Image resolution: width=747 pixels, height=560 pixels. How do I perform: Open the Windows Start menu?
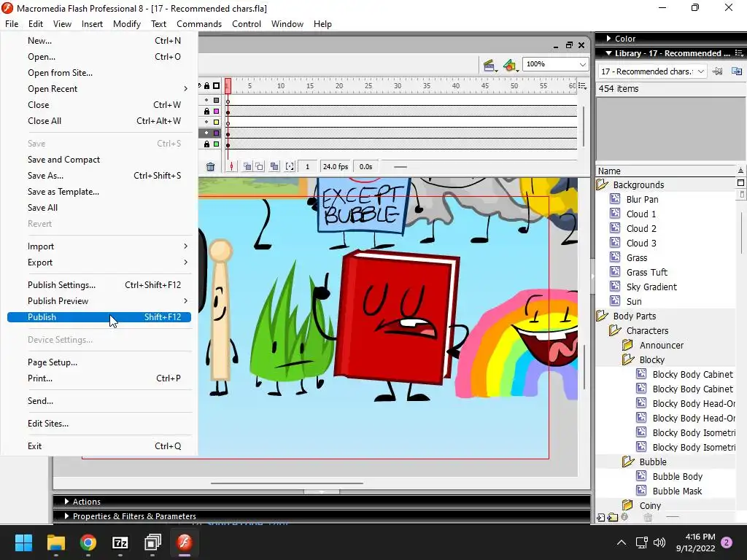tap(23, 542)
